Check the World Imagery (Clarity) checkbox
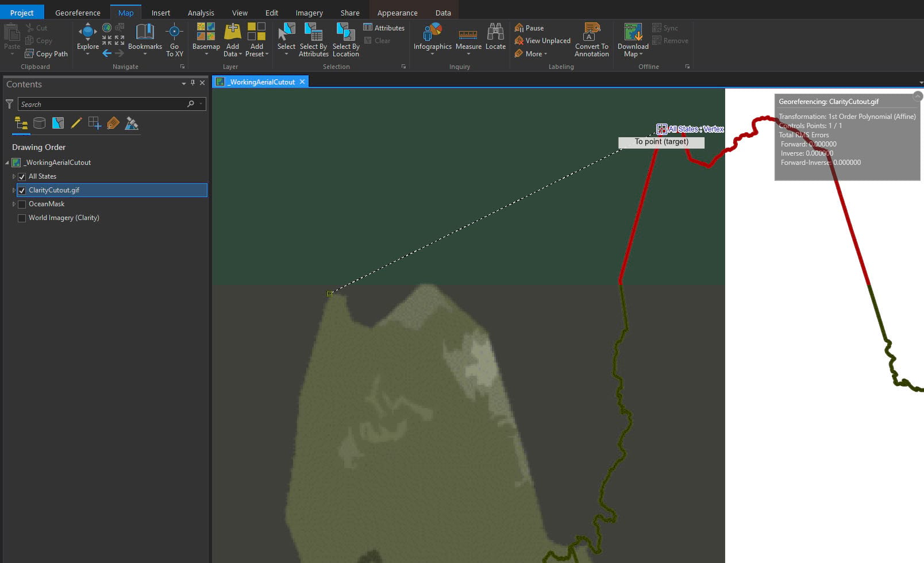Screen dimensions: 924x563 (x=22, y=218)
